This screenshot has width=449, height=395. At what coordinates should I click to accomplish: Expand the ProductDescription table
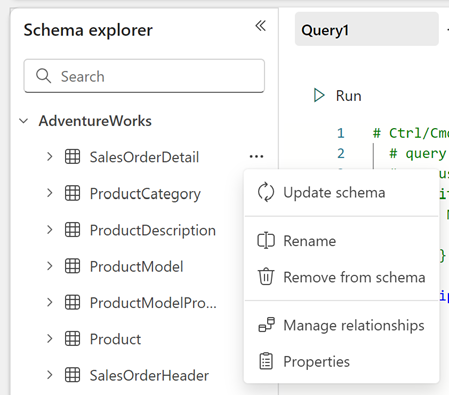click(50, 230)
